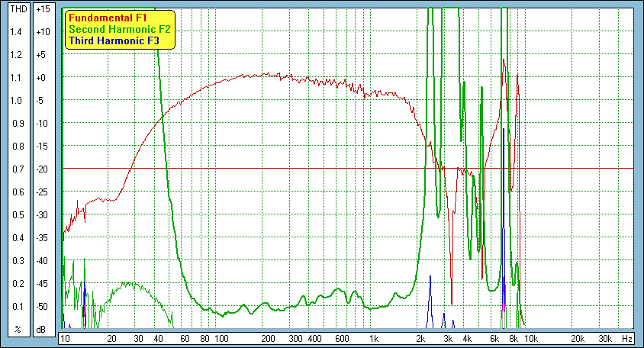Click the THD axis header label
This screenshot has width=644, height=348.
tap(16, 9)
